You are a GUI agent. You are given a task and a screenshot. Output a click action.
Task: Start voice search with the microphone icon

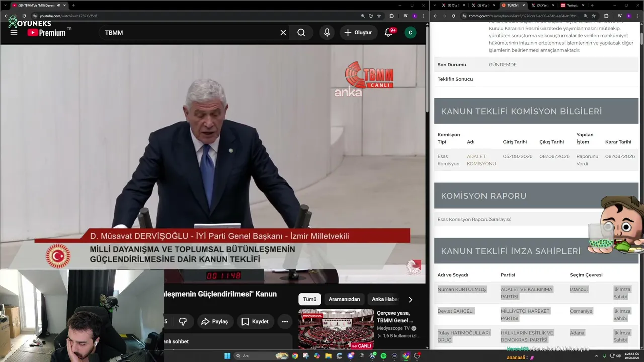tap(327, 32)
